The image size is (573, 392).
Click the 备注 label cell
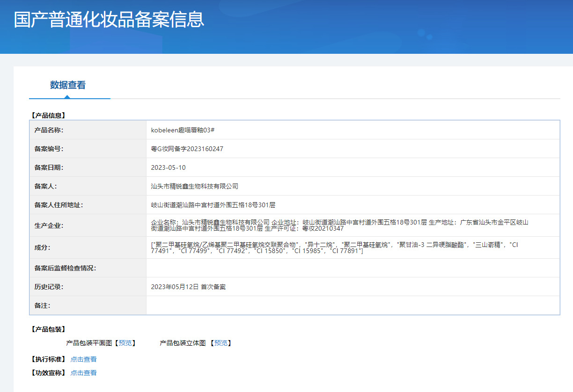coord(88,305)
